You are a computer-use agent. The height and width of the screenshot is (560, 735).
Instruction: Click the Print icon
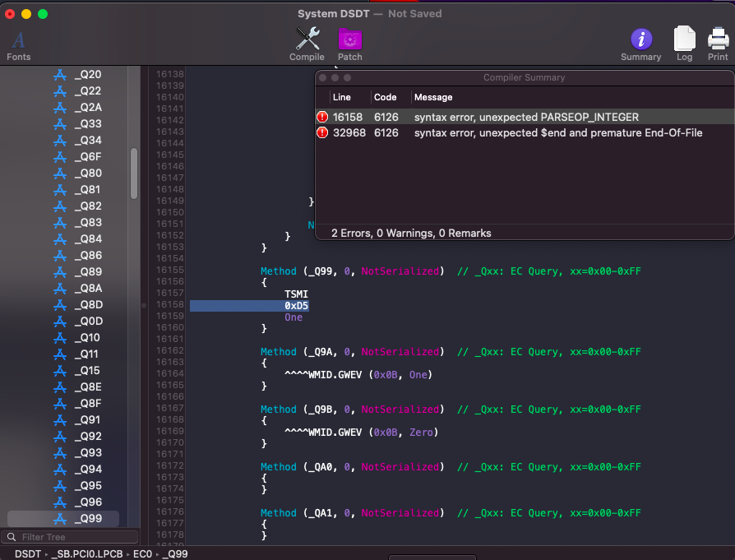[718, 43]
